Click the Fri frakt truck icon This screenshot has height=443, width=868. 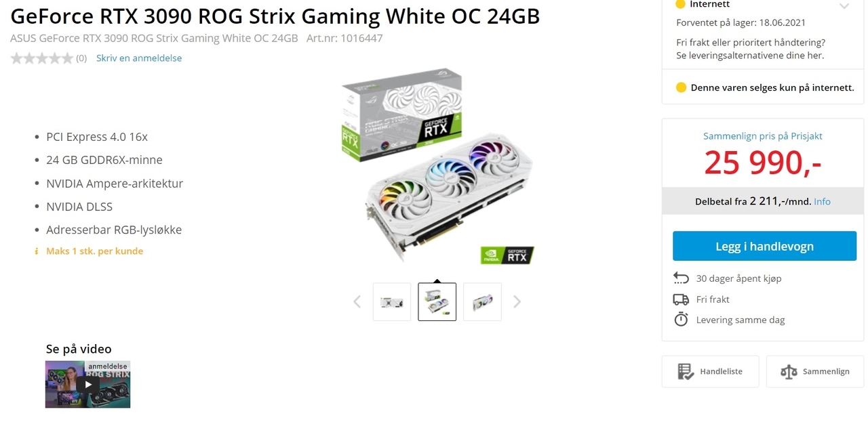681,299
